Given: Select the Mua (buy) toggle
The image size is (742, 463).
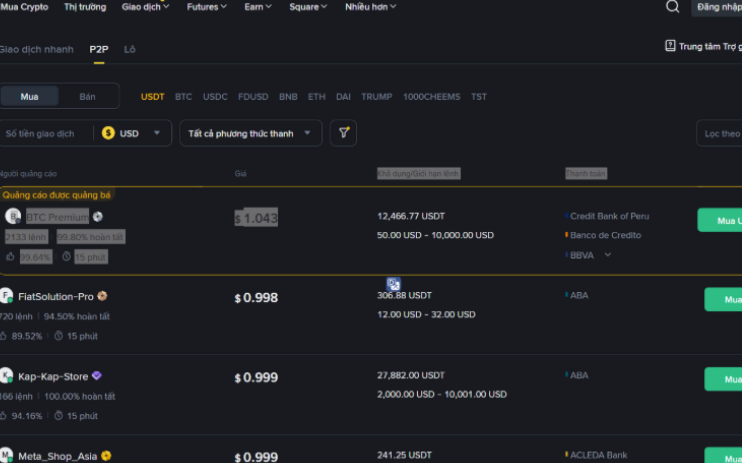Looking at the screenshot, I should (29, 96).
